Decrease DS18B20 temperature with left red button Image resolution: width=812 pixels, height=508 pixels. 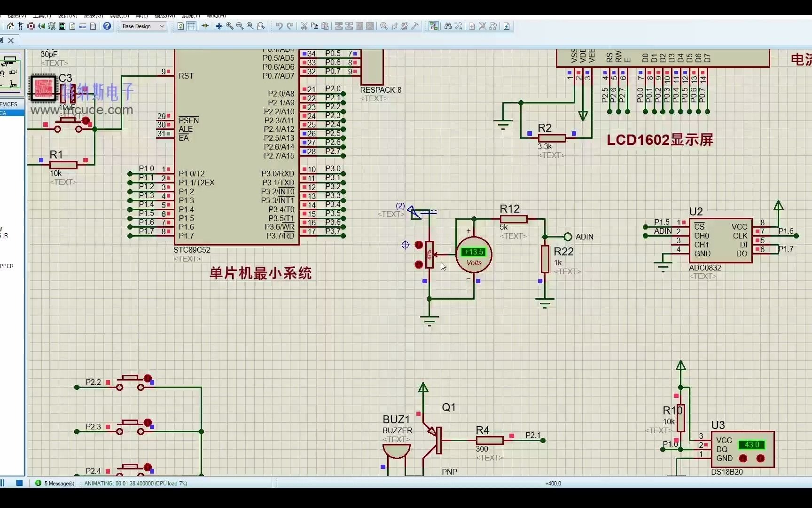pyautogui.click(x=743, y=458)
